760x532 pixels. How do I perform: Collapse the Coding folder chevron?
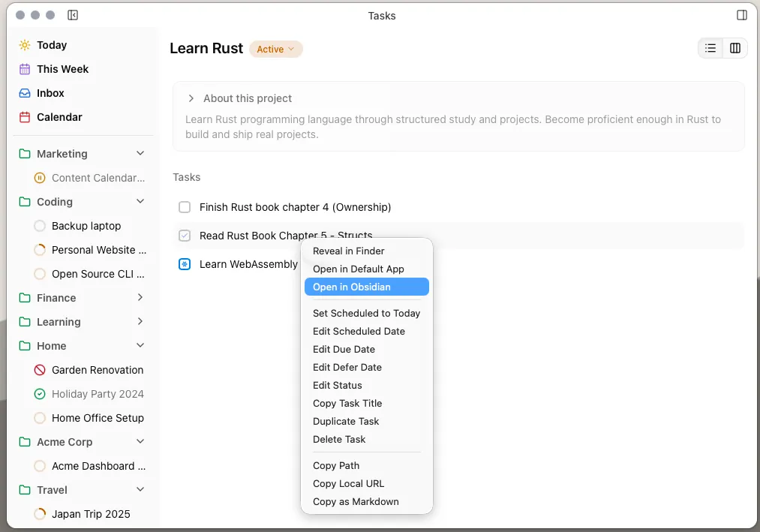point(140,201)
